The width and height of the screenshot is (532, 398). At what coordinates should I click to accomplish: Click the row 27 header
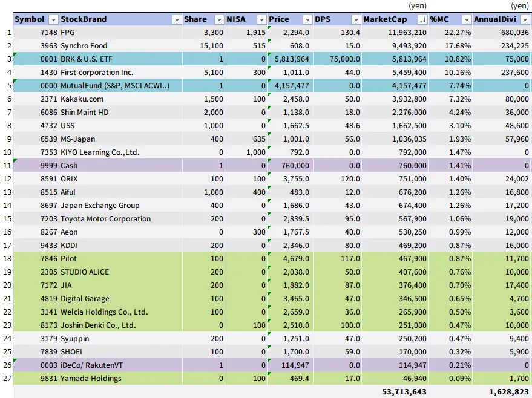click(7, 379)
